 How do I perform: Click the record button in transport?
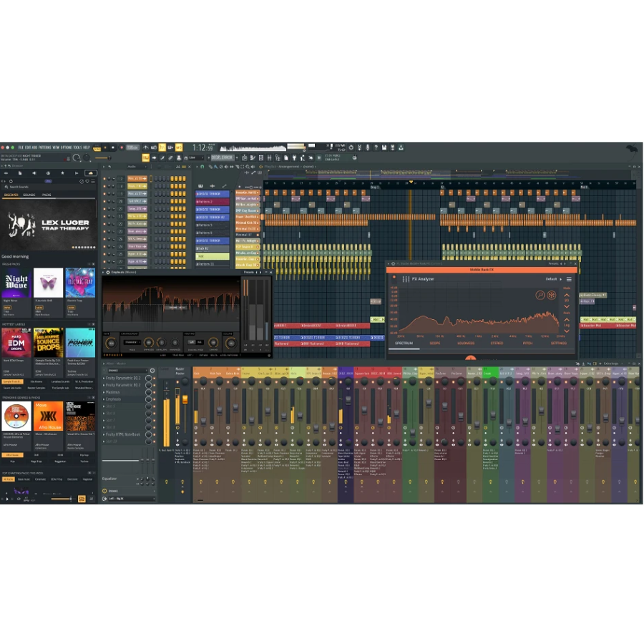pos(122,147)
